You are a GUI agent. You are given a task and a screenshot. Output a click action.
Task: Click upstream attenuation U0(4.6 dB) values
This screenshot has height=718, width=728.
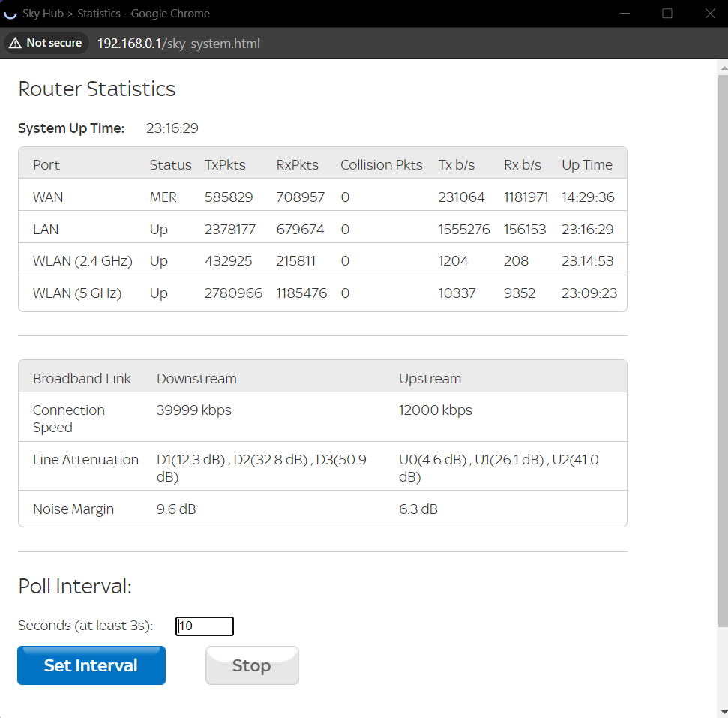click(499, 468)
